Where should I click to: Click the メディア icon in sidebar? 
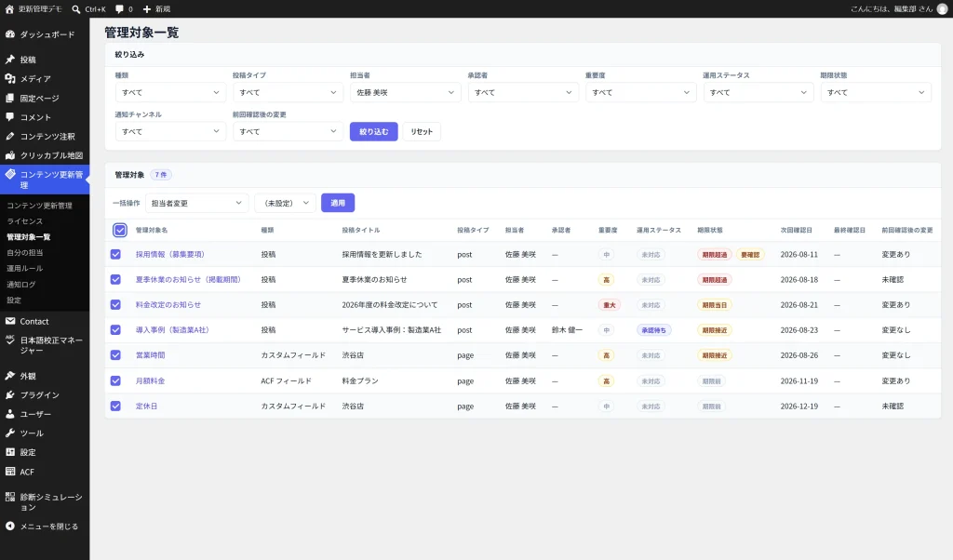[x=10, y=78]
